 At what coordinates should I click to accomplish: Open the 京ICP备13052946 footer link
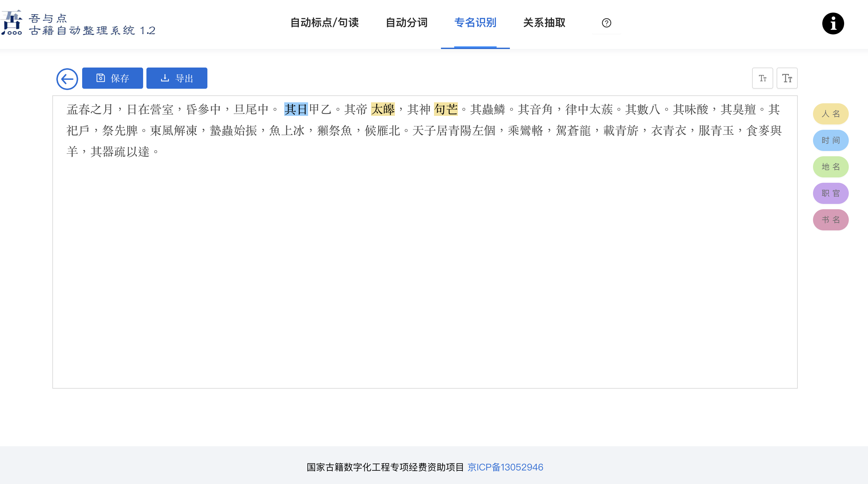505,467
